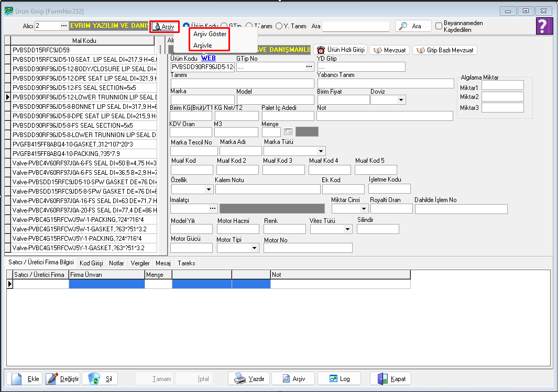Viewport: 558px width, 392px height.
Task: Switch to the Mesaj tab
Action: (x=163, y=263)
